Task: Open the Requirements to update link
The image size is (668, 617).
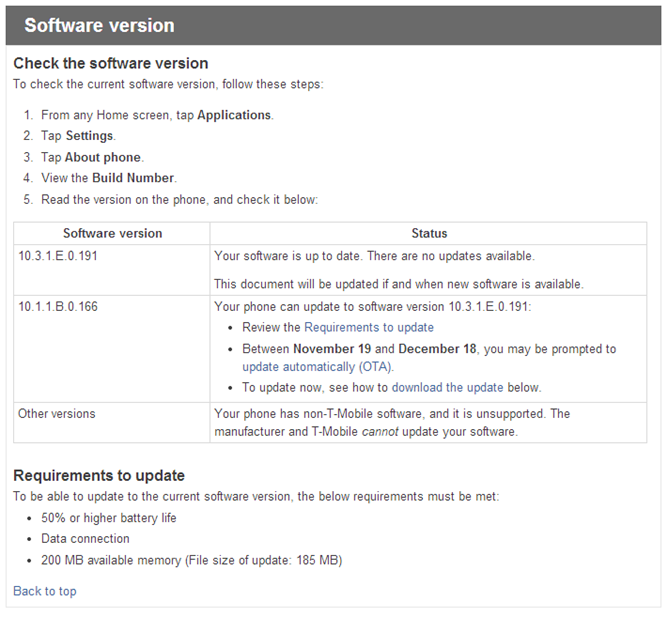Action: [369, 327]
